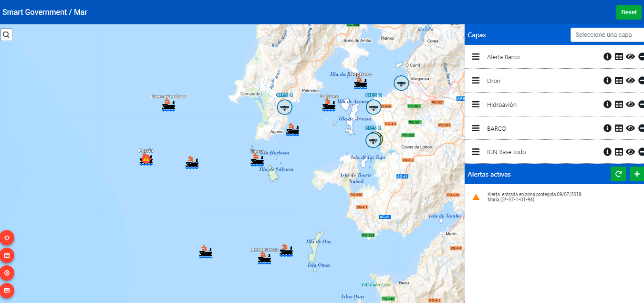Select the BARCO layer name

(497, 128)
